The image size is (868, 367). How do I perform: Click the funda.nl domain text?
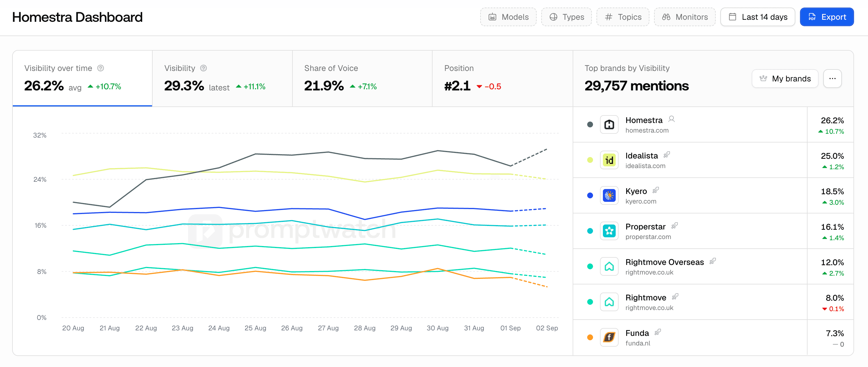[637, 343]
